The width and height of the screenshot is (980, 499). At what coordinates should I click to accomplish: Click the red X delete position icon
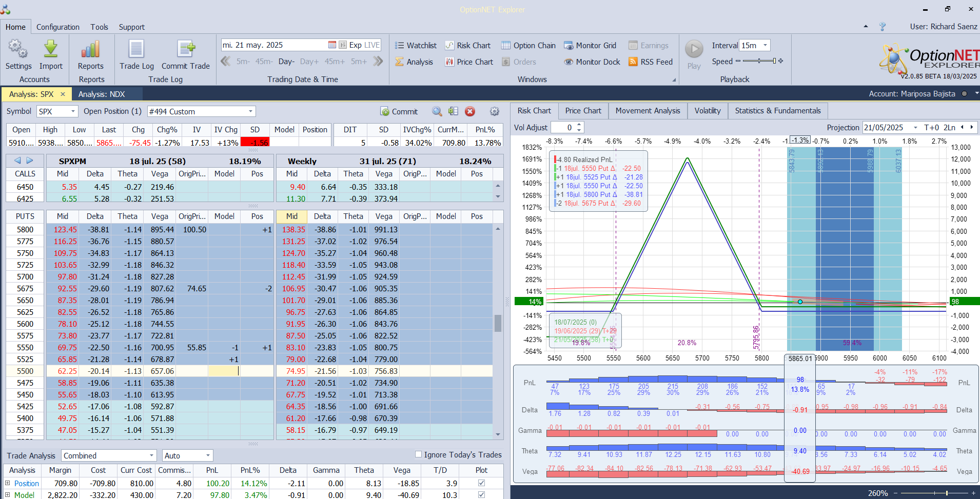pos(470,111)
